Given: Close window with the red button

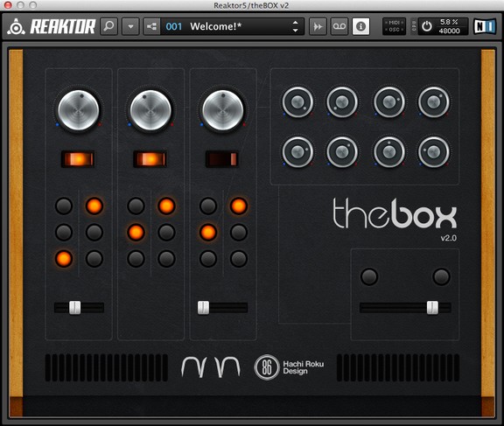Looking at the screenshot, I should coord(8,5).
